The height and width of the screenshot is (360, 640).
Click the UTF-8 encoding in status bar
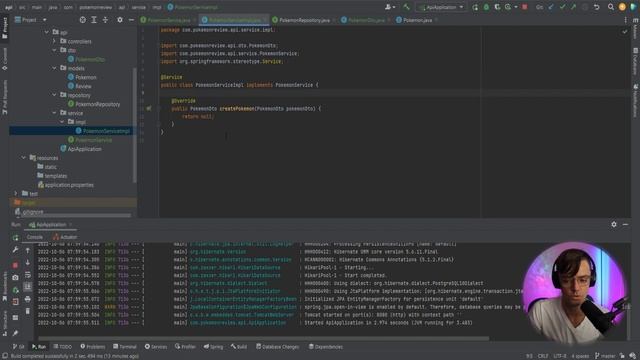pos(560,356)
